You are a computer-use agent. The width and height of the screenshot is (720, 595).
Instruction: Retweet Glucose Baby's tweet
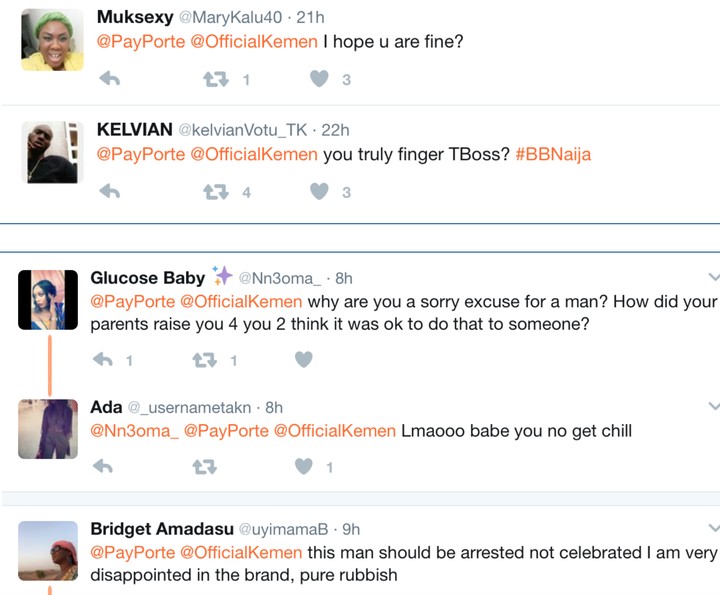[x=204, y=359]
